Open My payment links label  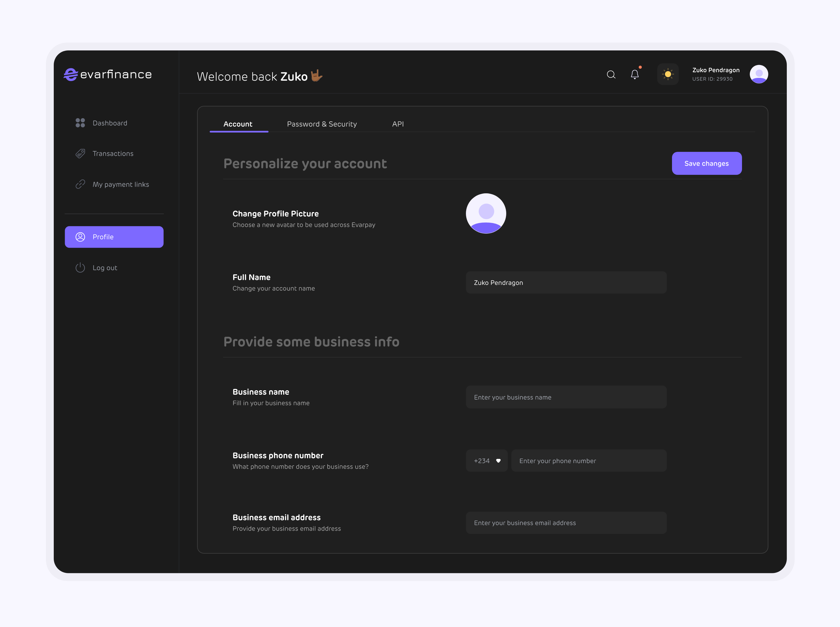[x=121, y=184]
